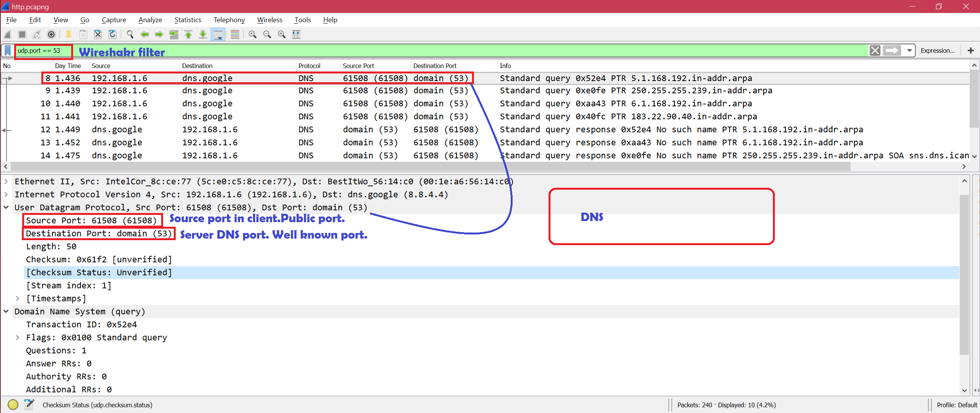Click reload capture file icon
Screen dimensions: 980x413
pyautogui.click(x=113, y=34)
